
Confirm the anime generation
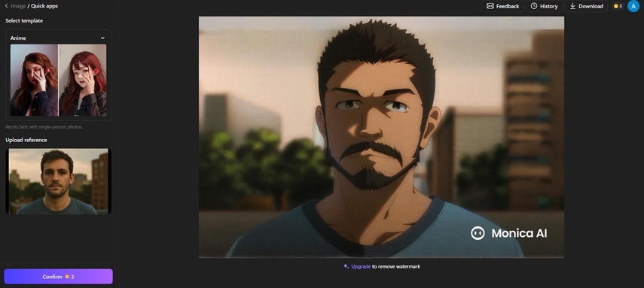[58, 277]
